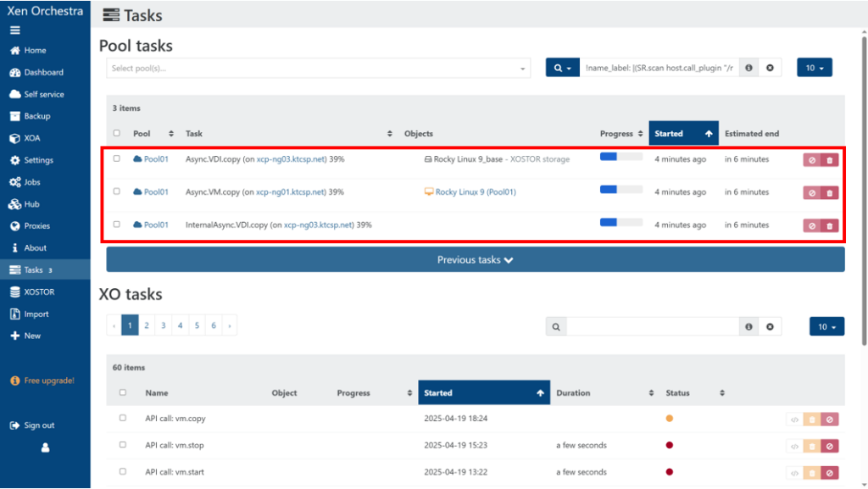
Task: Open raw log of API call vm.copy
Action: pyautogui.click(x=794, y=419)
